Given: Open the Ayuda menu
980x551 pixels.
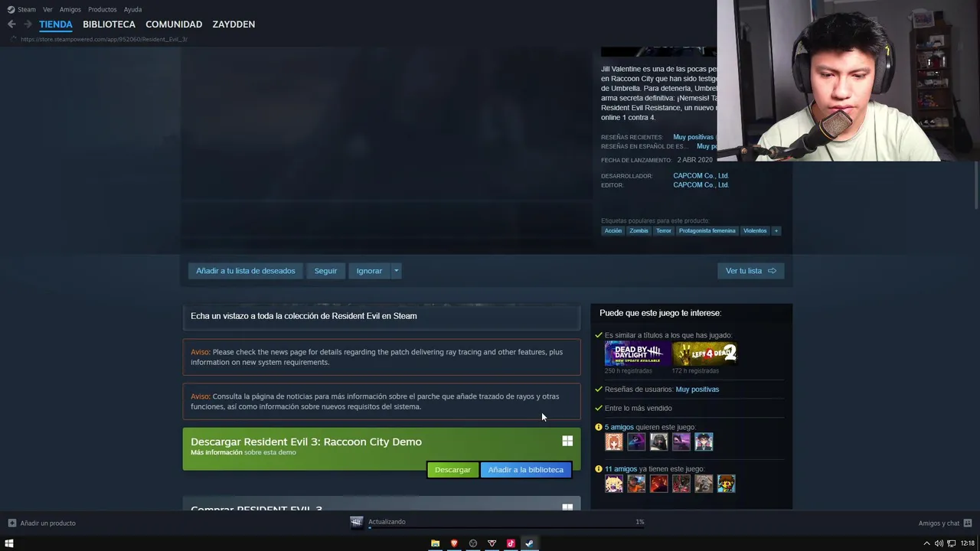Looking at the screenshot, I should tap(132, 9).
